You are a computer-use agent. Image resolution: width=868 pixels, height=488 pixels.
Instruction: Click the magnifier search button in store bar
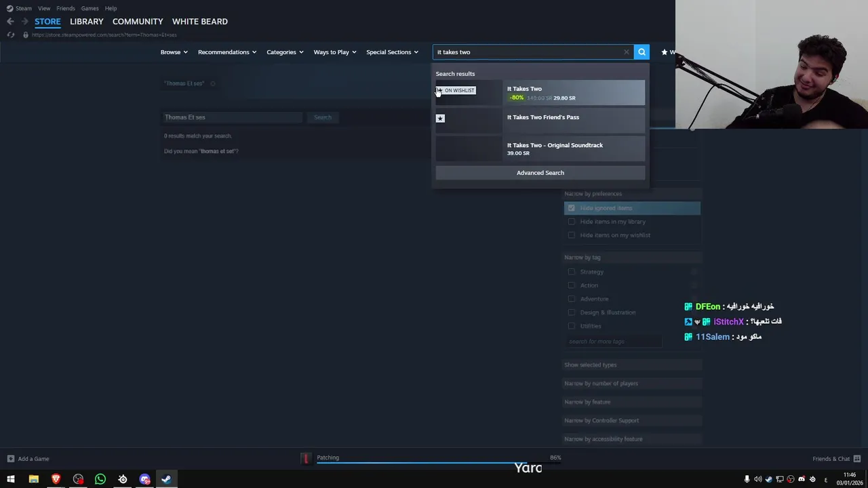click(642, 52)
